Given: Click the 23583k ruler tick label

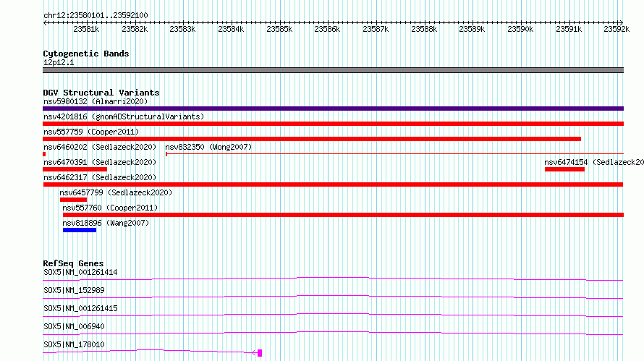Looking at the screenshot, I should [x=182, y=29].
